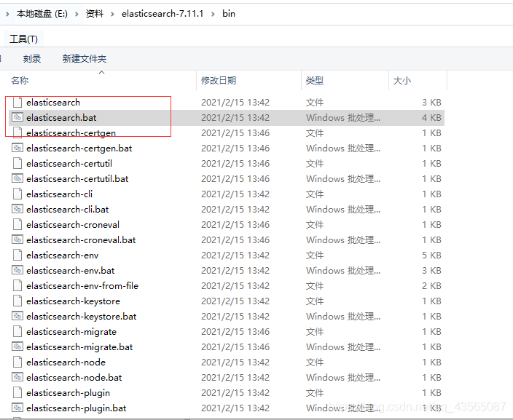The width and height of the screenshot is (513, 420).
Task: Click the elasticsearch-plugin.bat batch icon
Action: (17, 408)
